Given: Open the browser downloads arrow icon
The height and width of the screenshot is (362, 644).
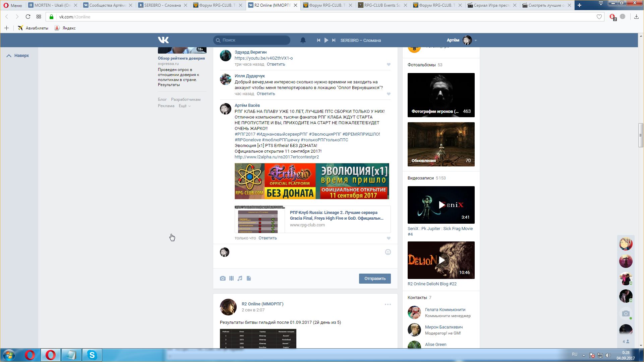Looking at the screenshot, I should tap(636, 17).
